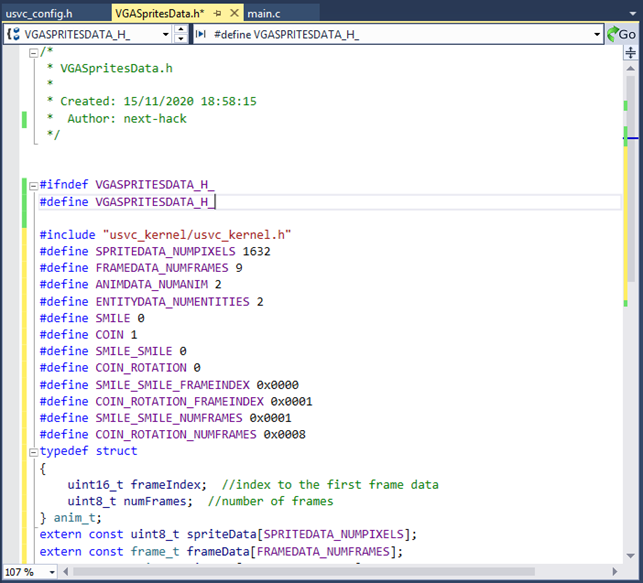
Task: Open the #define VGASPRITESDATA_H_ member dropdown
Action: (597, 34)
